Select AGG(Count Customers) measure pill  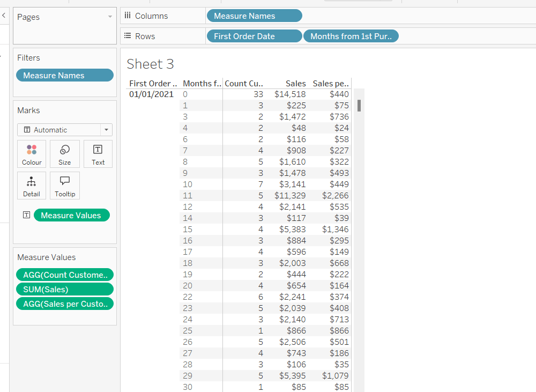click(x=64, y=275)
